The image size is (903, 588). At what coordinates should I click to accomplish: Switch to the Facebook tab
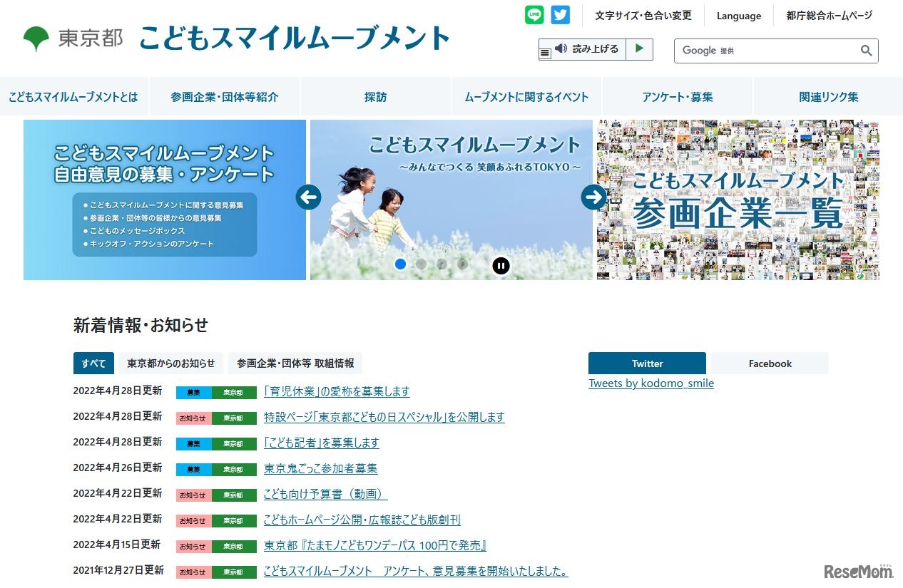[x=770, y=363]
